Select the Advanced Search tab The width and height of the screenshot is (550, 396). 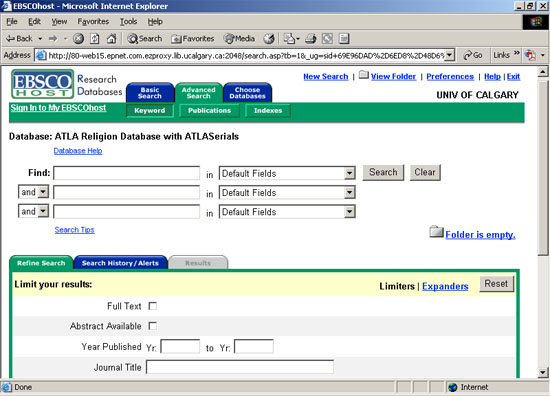pos(199,93)
